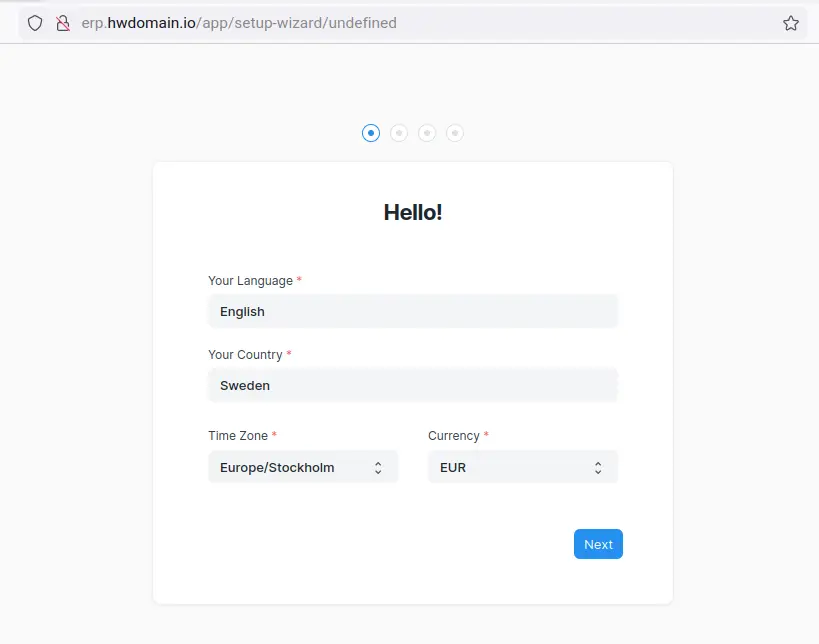Click the tracking protection shield icon
This screenshot has height=644, width=819.
pyautogui.click(x=35, y=23)
